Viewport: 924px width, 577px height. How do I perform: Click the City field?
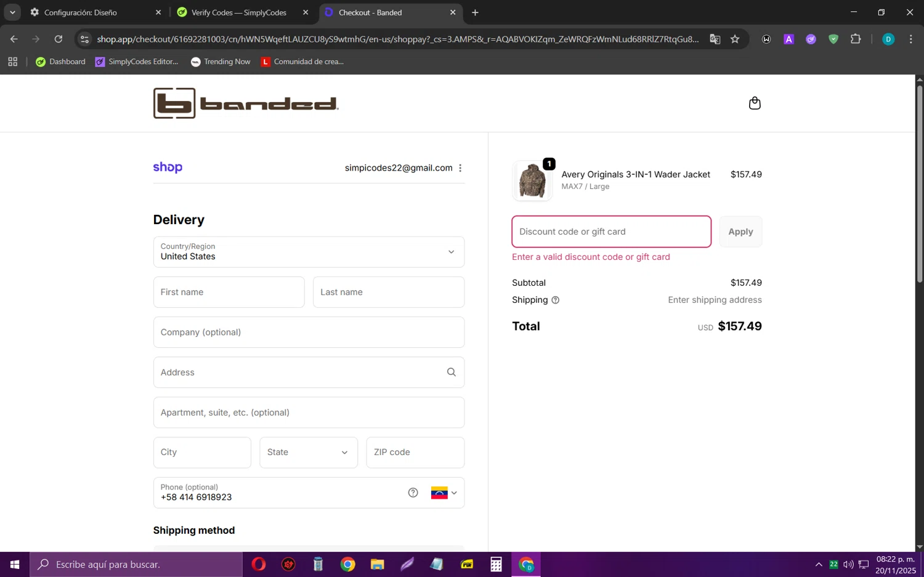click(202, 453)
